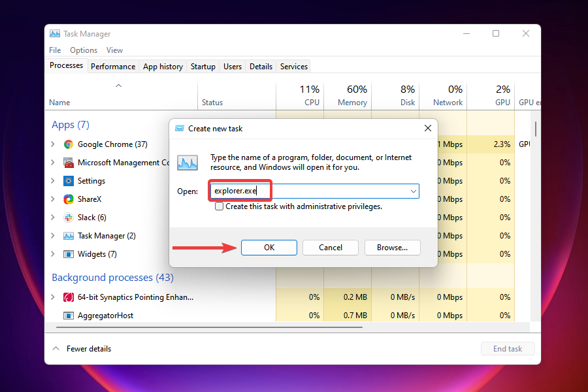Select the ShareX app icon

[x=68, y=199]
